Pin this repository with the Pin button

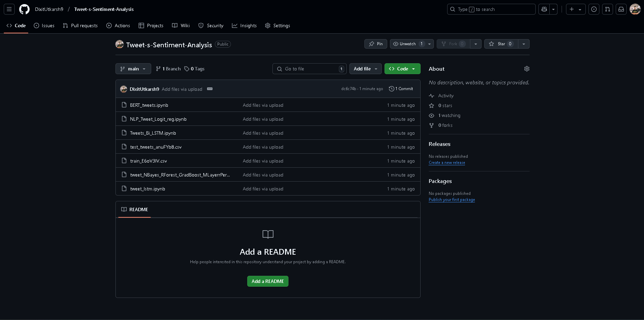[x=376, y=44]
